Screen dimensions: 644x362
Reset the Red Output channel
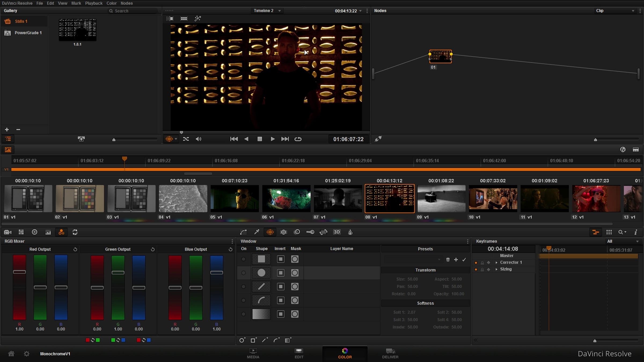coord(75,249)
